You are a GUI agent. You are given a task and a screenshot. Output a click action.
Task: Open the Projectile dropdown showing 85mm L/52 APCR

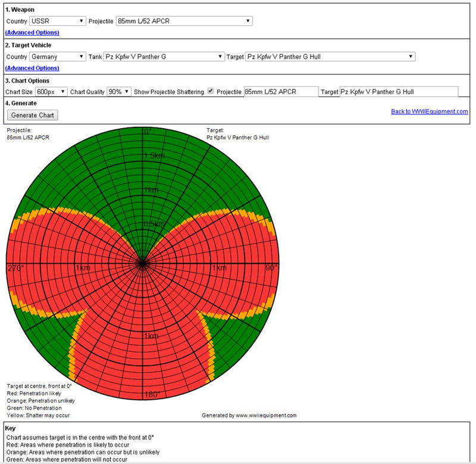(x=184, y=21)
